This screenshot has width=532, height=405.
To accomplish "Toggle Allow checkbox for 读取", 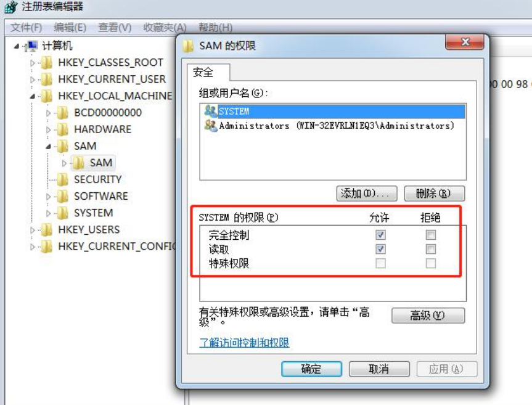I will [380, 249].
